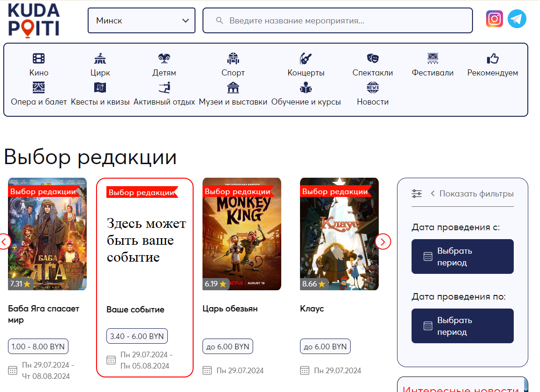Select the Активный отдых icon

pyautogui.click(x=164, y=88)
